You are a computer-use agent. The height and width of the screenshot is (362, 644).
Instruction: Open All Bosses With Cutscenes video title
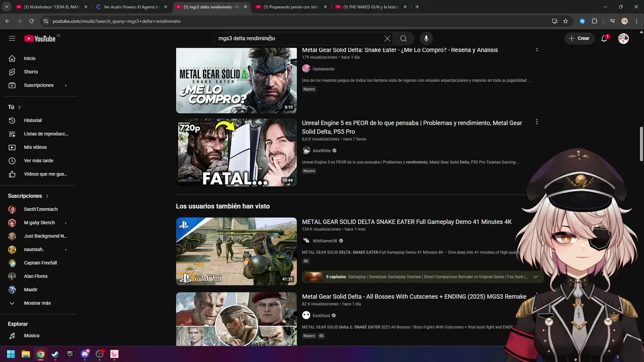tap(414, 297)
